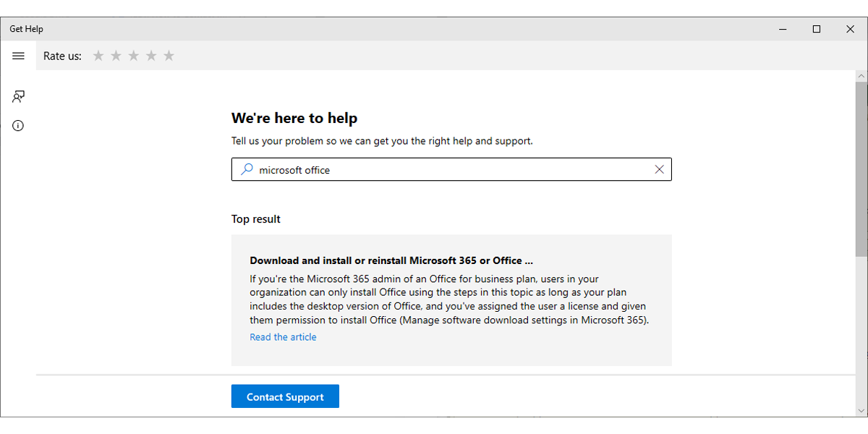The image size is (868, 434).
Task: Click the magnifier search icon
Action: tap(247, 169)
